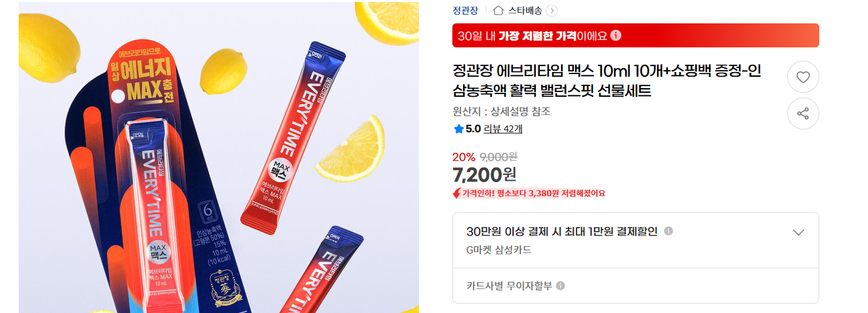Open the 스타배송 chevron arrow

pos(551,10)
